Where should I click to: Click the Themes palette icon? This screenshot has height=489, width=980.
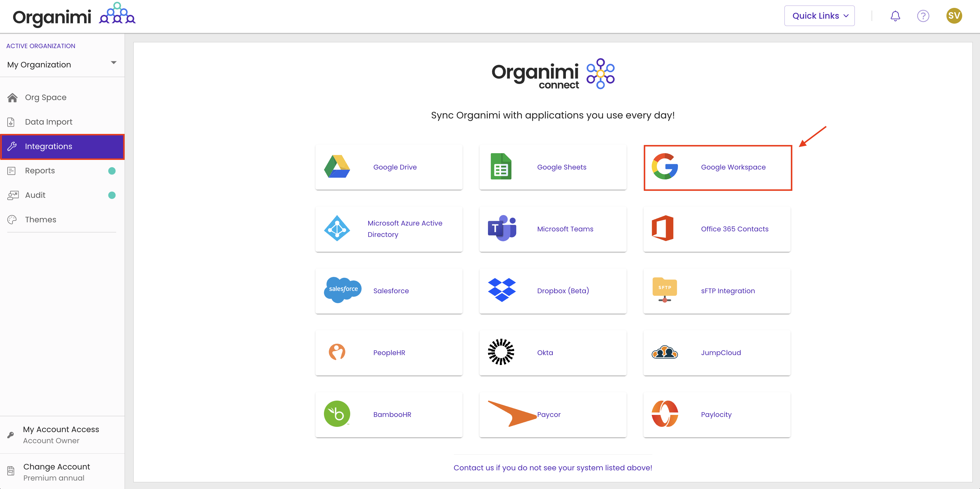click(x=12, y=220)
